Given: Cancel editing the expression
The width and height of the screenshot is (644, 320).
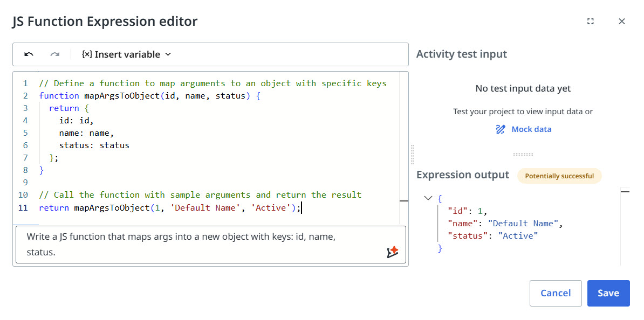Looking at the screenshot, I should tap(556, 293).
